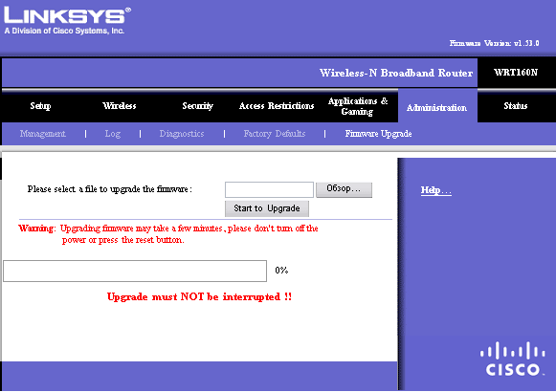Go to Diagnostics submenu
Screen dimensions: 556x392
pyautogui.click(x=182, y=134)
